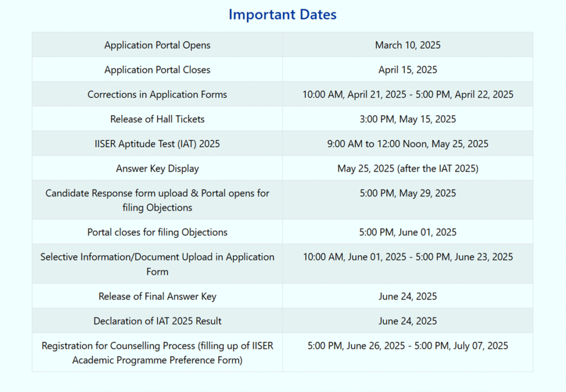Select Portal closes for filing Objections

click(158, 232)
